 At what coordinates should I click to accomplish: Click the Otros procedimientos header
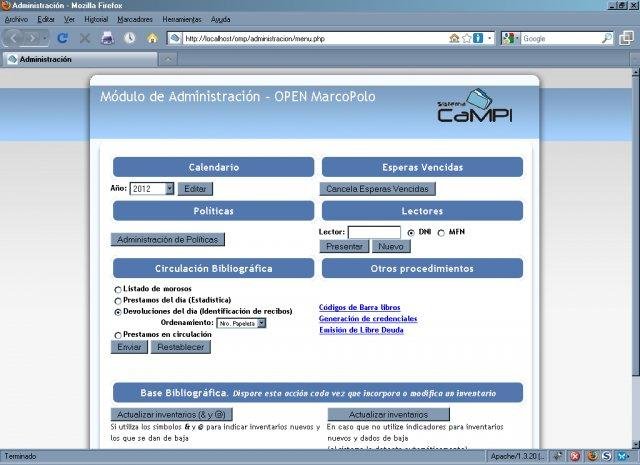pos(422,268)
